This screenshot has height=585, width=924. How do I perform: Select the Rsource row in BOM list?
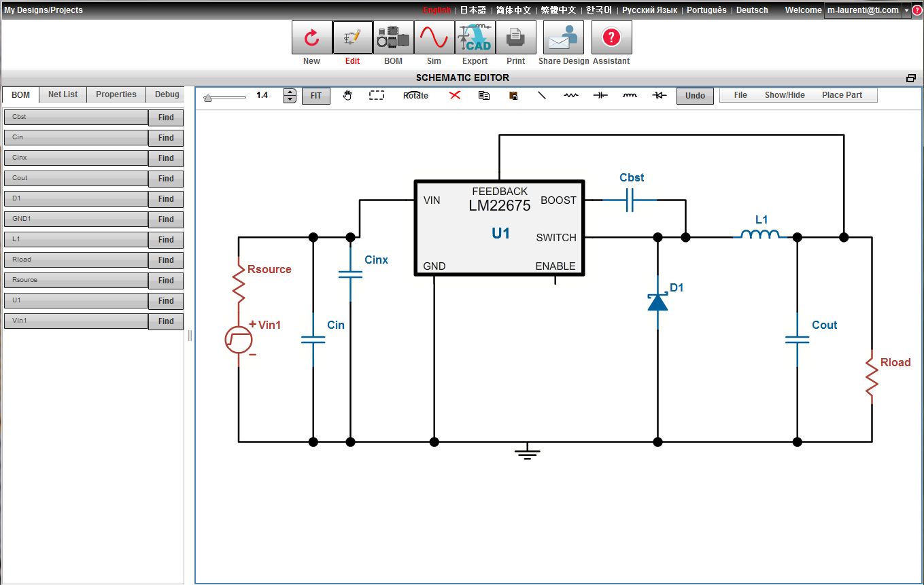click(76, 280)
